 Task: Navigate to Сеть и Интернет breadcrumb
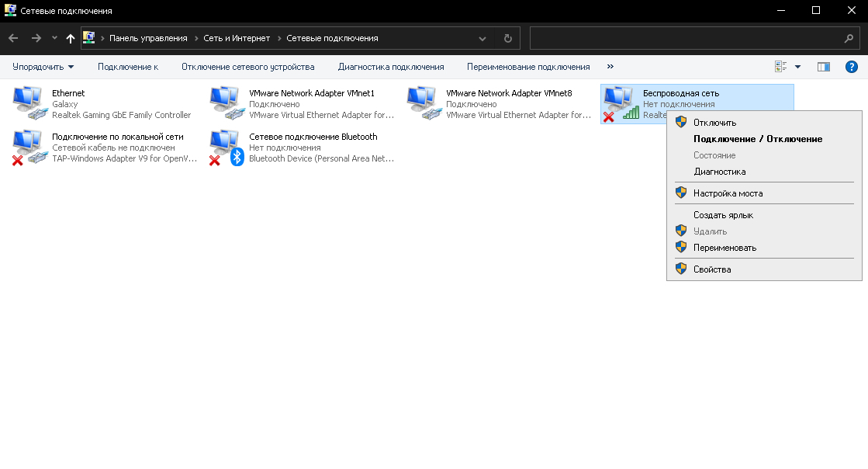coord(237,38)
